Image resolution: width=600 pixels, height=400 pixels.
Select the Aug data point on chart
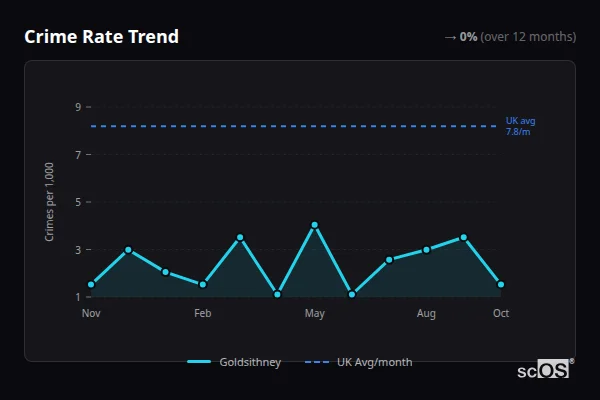coord(426,250)
